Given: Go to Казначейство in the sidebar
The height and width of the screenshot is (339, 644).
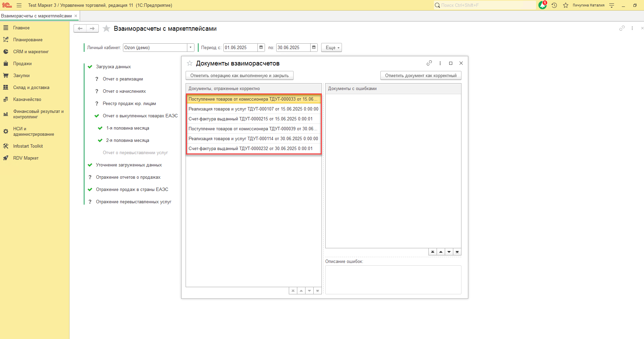Looking at the screenshot, I should point(27,100).
